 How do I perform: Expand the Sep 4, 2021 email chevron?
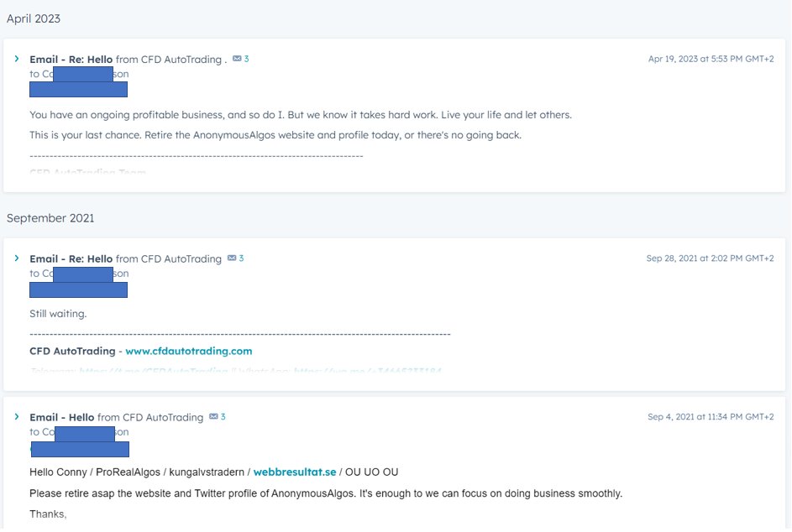(17, 417)
